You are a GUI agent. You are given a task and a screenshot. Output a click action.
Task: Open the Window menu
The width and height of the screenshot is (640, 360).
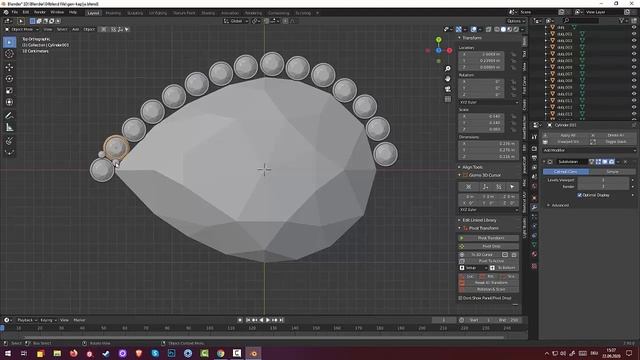coord(57,12)
